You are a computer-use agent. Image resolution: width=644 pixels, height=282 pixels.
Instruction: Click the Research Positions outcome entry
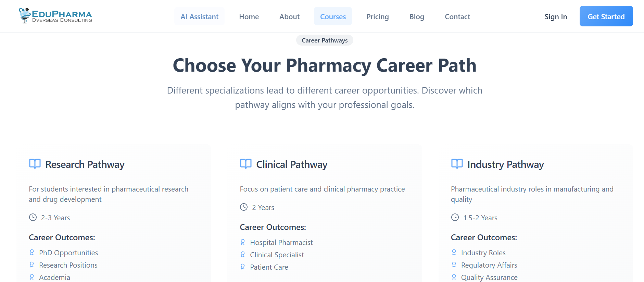coord(68,265)
